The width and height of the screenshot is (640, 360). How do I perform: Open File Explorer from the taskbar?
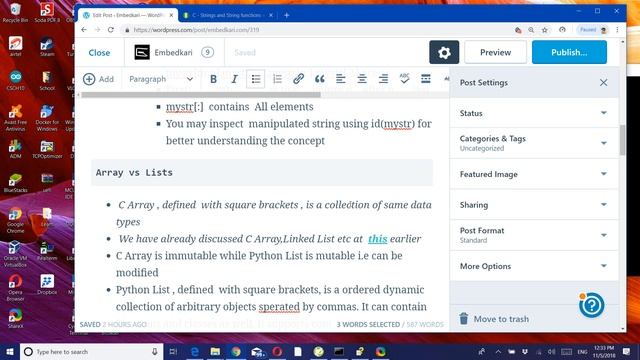[x=215, y=351]
